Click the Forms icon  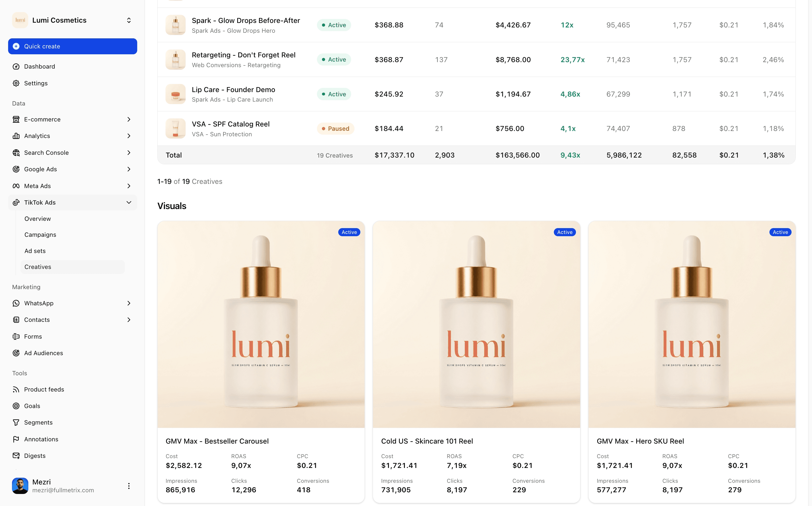[x=16, y=337]
